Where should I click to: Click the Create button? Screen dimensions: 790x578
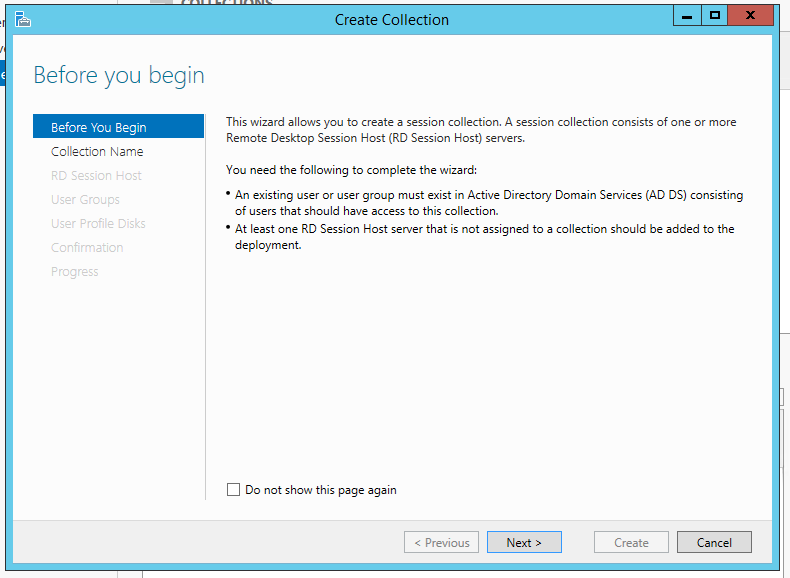click(631, 542)
